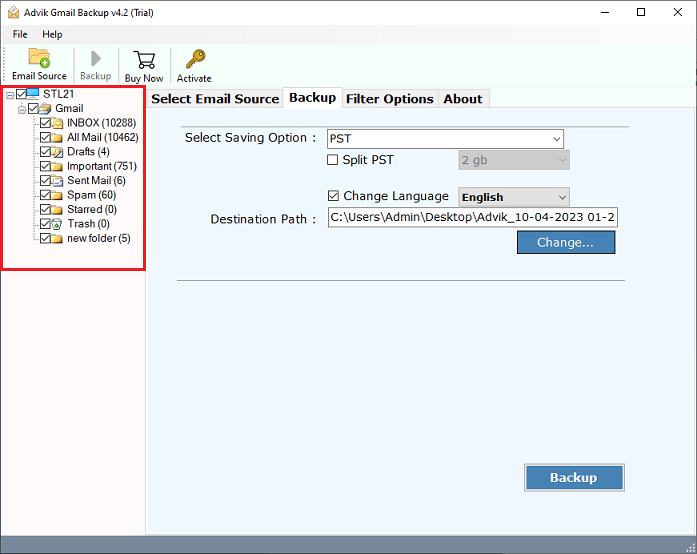Click the Important folder icon
697x554 pixels.
pos(57,166)
